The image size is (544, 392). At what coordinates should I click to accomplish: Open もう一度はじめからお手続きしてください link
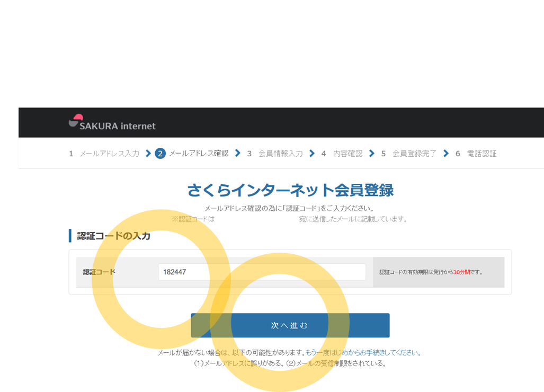point(363,353)
